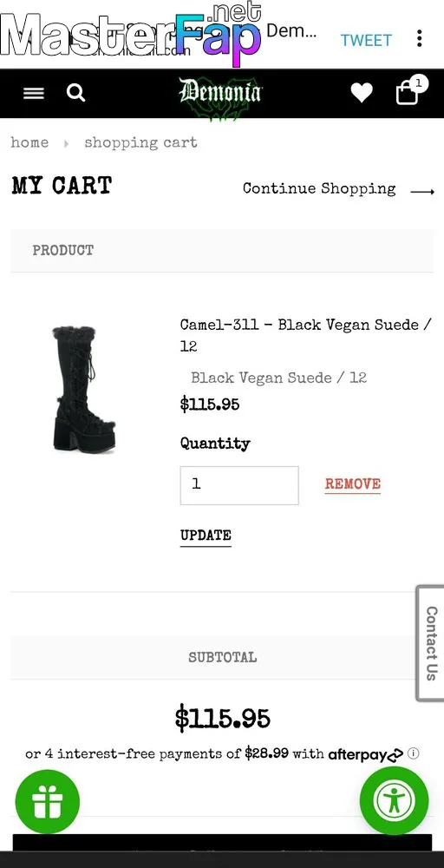Open the Camel-311 Black Vegan Suede product title
Image resolution: width=444 pixels, height=868 pixels.
306,335
